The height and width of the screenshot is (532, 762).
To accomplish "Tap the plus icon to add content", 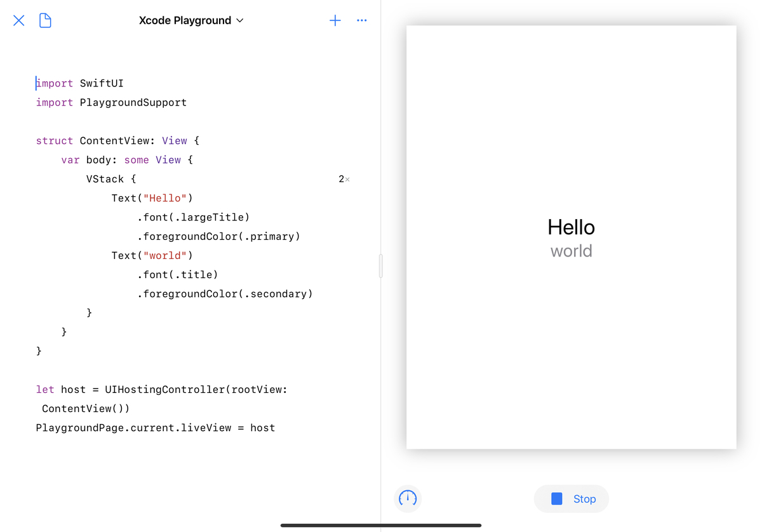I will coord(335,20).
